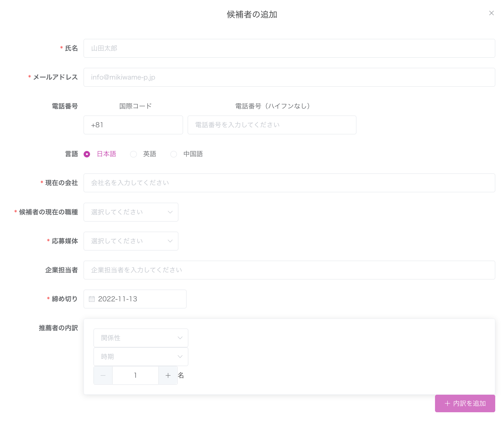Click the 国際コード label
This screenshot has height=426, width=504.
click(135, 106)
